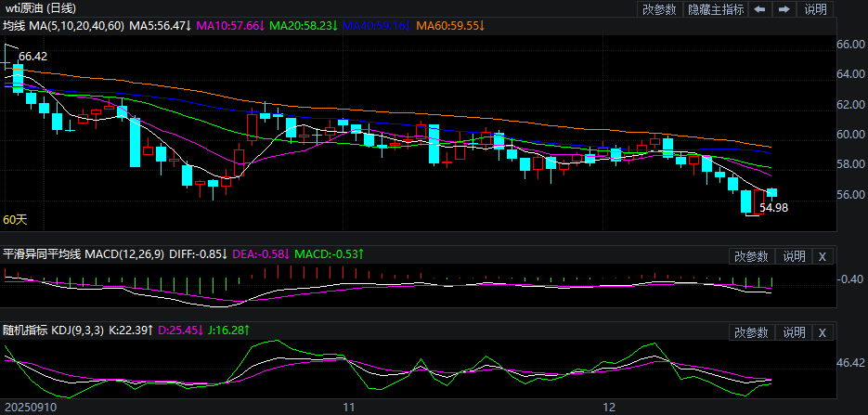The height and width of the screenshot is (415, 868).
Task: Open the main chart 说明 description
Action: coord(815,9)
